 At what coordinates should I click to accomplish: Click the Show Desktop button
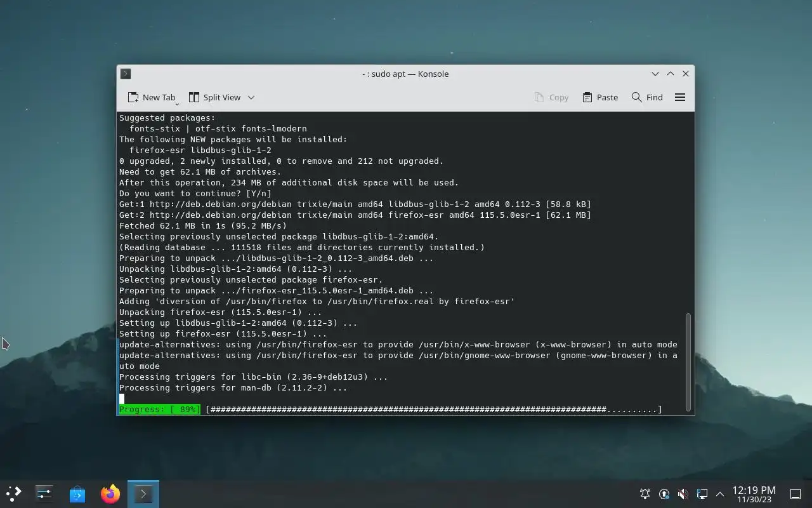(x=796, y=493)
